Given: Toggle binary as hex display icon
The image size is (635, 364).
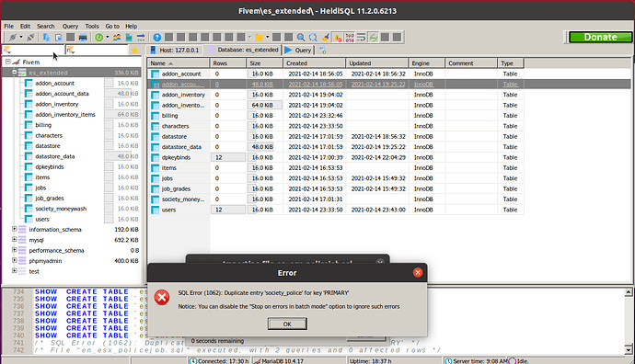Looking at the screenshot, I should pos(350,38).
